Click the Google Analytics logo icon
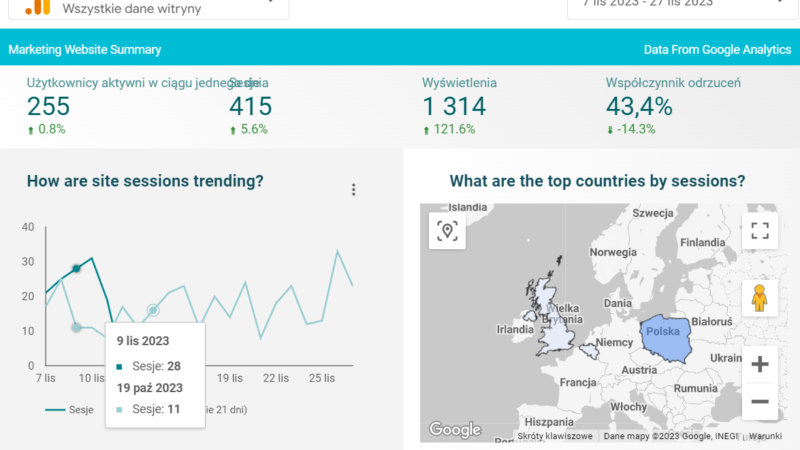The height and width of the screenshot is (450, 800). (37, 6)
